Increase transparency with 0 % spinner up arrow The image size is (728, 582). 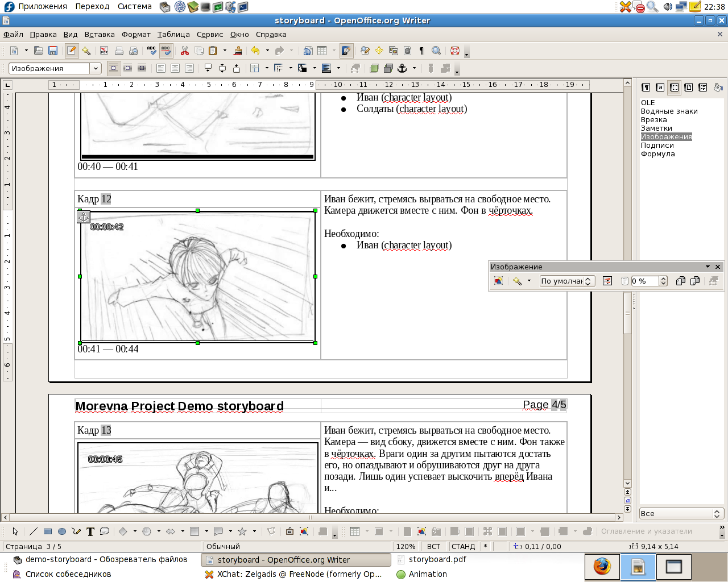coord(663,278)
